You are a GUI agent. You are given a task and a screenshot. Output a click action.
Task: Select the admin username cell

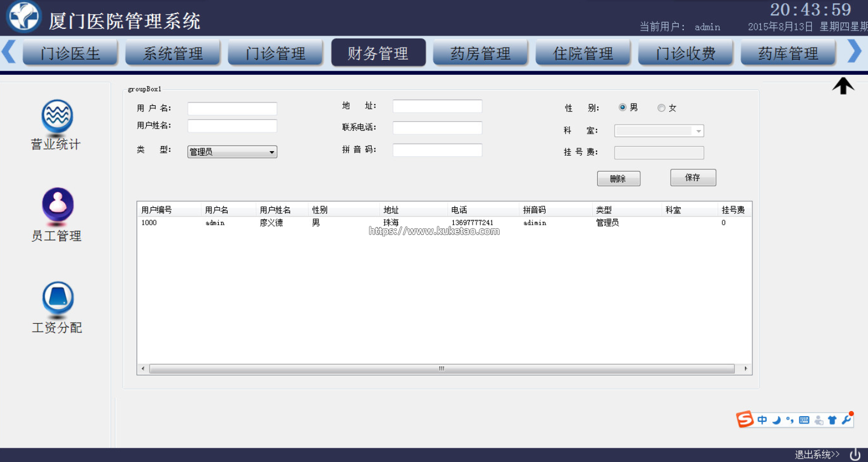tap(215, 223)
